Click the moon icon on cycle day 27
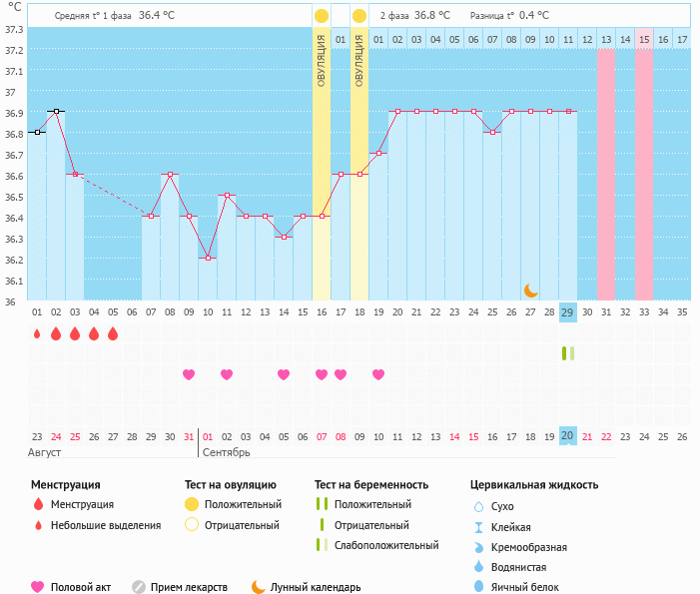Viewport: 700px width, 594px height. coord(530,290)
